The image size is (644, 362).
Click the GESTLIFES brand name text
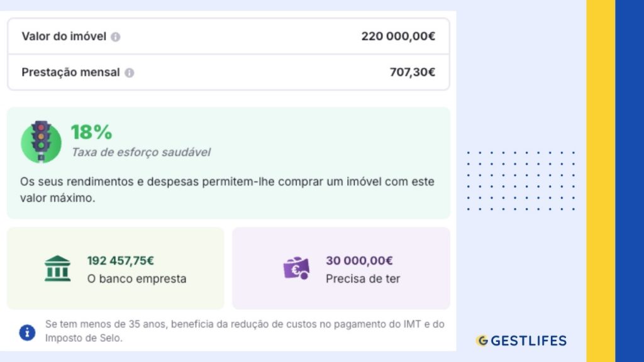coord(528,341)
